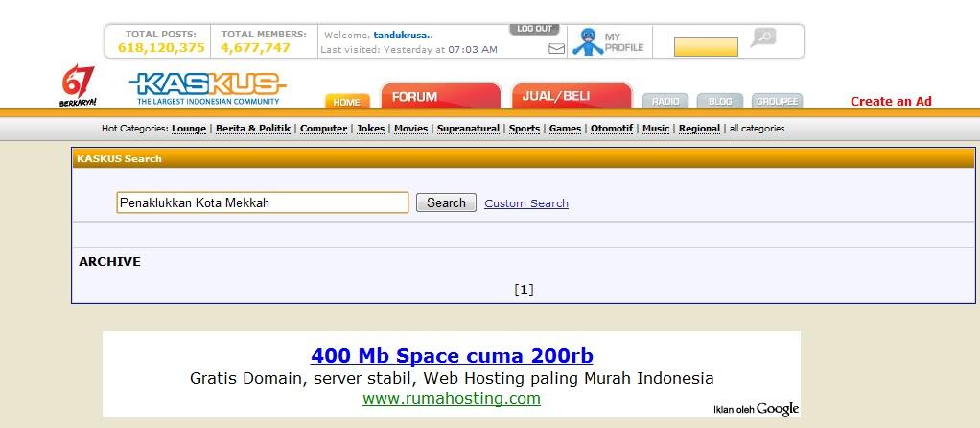The width and height of the screenshot is (980, 428).
Task: Click the KASKUS Search panel title
Action: tap(119, 159)
